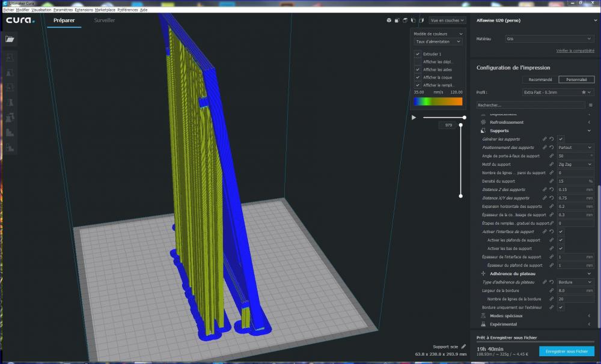601x364 pixels.
Task: Switch to the Surveiller tab
Action: coord(105,20)
